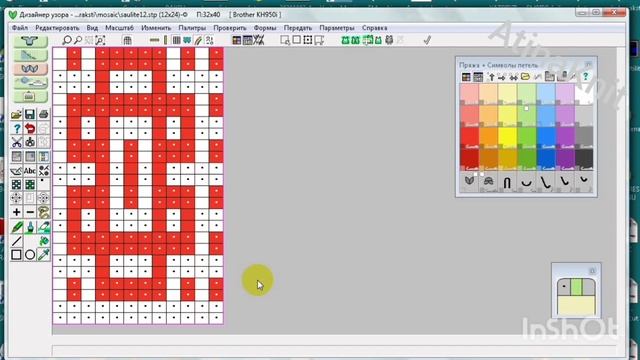
Task: Open the Передать menu
Action: click(298, 28)
